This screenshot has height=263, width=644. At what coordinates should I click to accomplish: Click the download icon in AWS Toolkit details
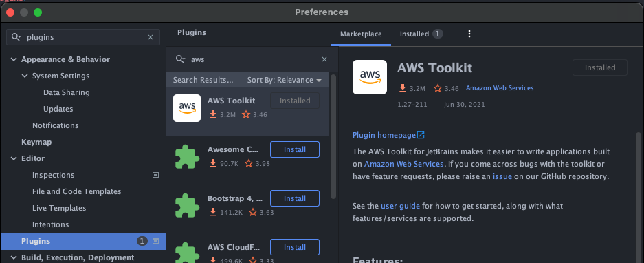click(x=403, y=88)
